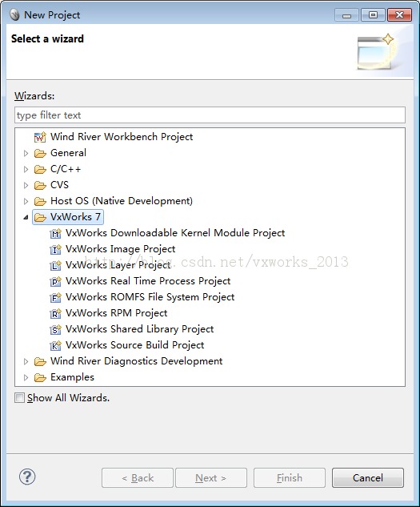Maximize the New Project window
Screen dimensions: 420x507
(x=373, y=15)
